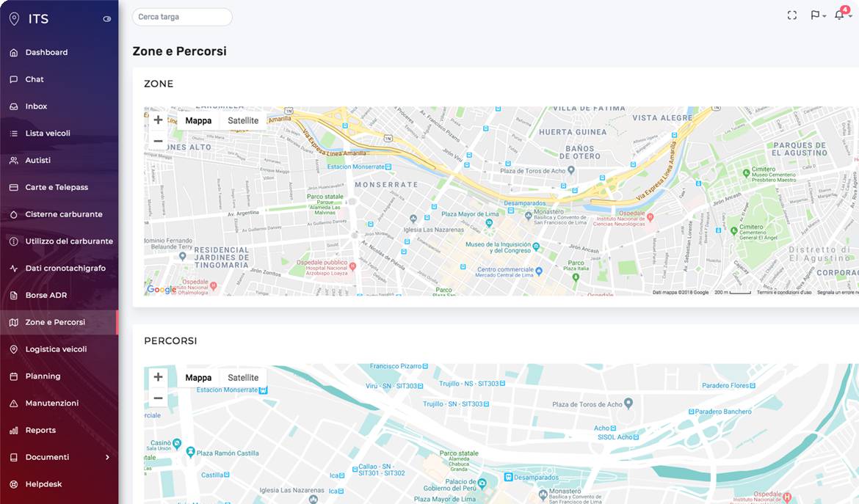Viewport: 859px width, 504px height.
Task: Click the Cisterne carburante drop icon
Action: (x=14, y=214)
